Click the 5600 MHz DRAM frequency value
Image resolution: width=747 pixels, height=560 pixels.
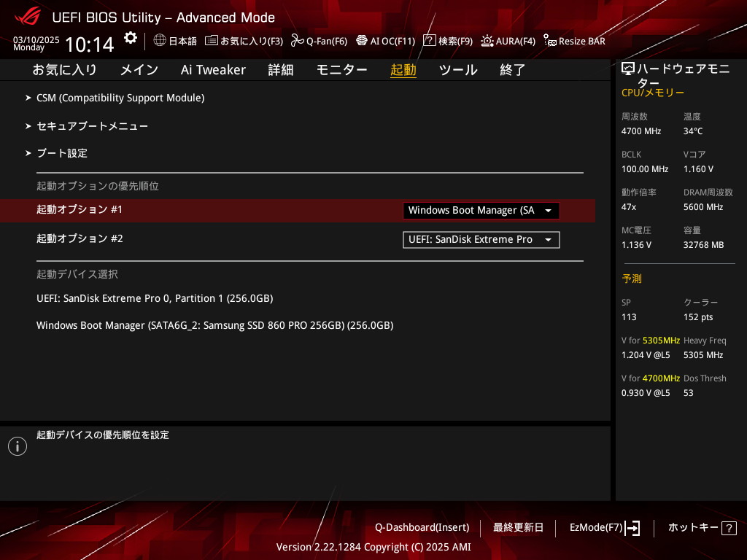point(703,207)
